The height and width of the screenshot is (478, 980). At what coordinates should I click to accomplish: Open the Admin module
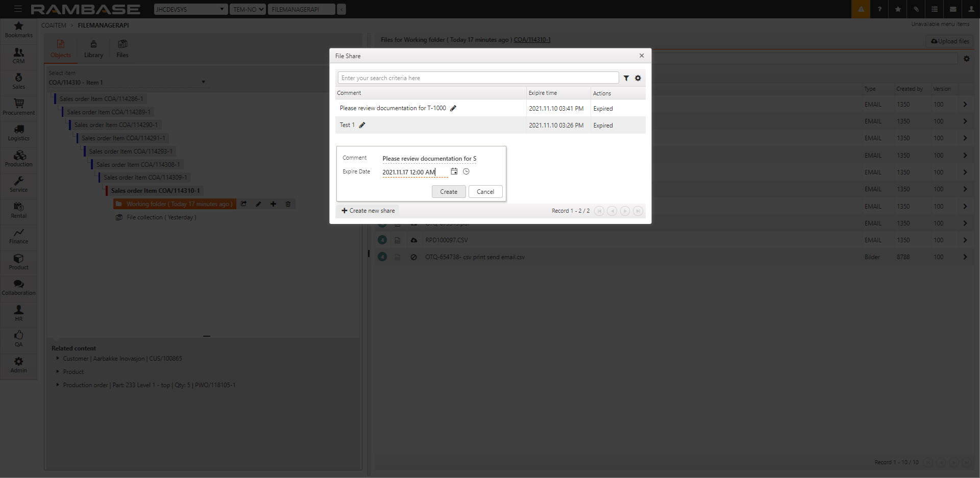pyautogui.click(x=18, y=365)
